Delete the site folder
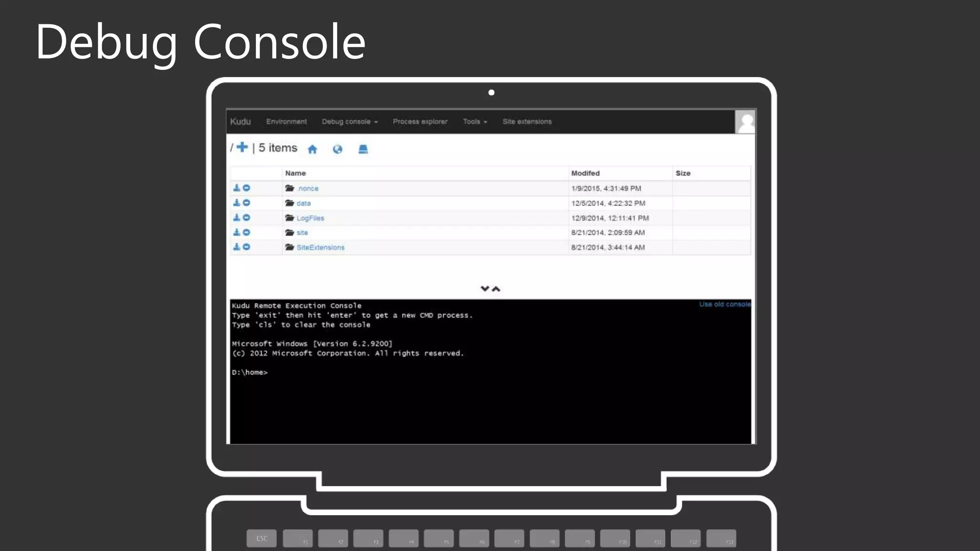The height and width of the screenshot is (551, 980). [246, 232]
